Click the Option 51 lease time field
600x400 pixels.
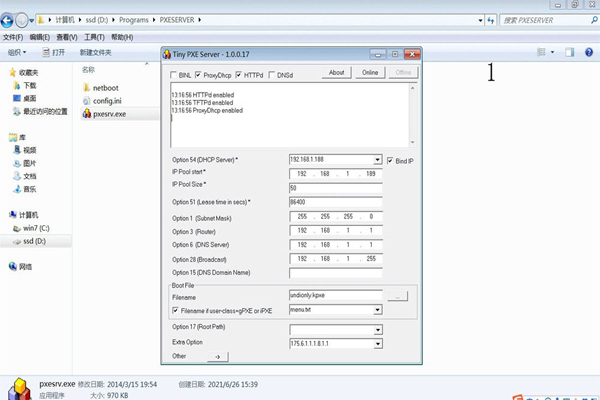coord(336,202)
